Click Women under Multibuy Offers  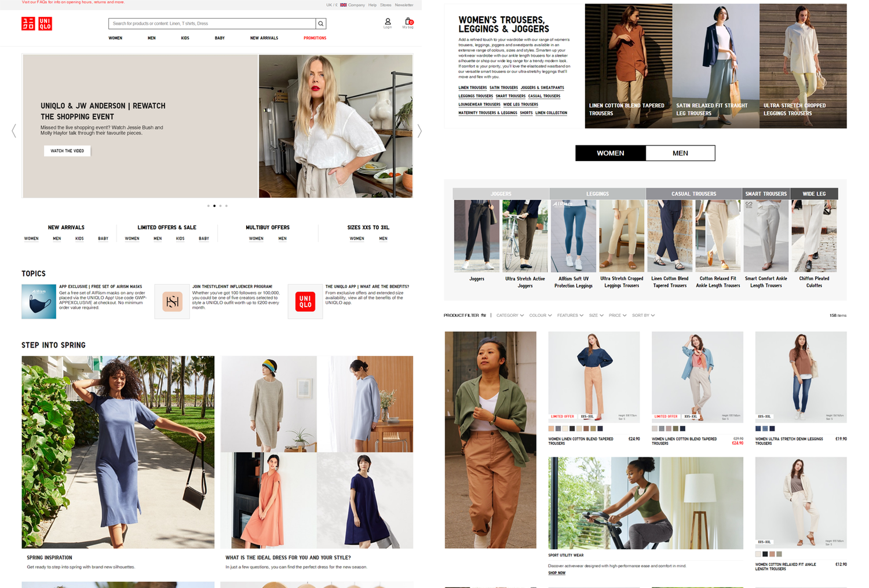point(256,239)
